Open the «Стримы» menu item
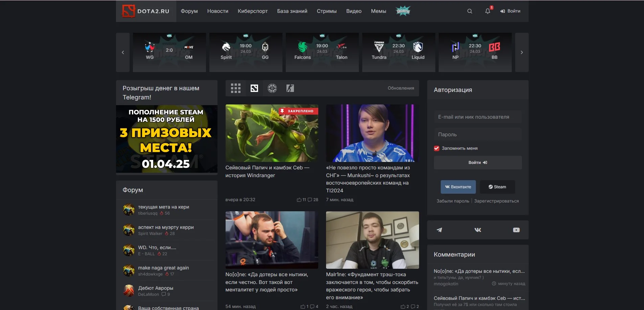644x310 pixels. [x=326, y=11]
